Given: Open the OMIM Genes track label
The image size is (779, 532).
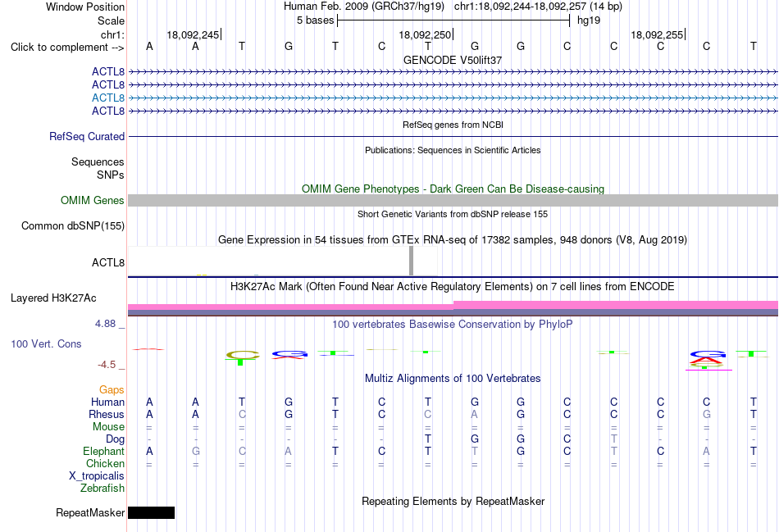Looking at the screenshot, I should click(x=93, y=200).
